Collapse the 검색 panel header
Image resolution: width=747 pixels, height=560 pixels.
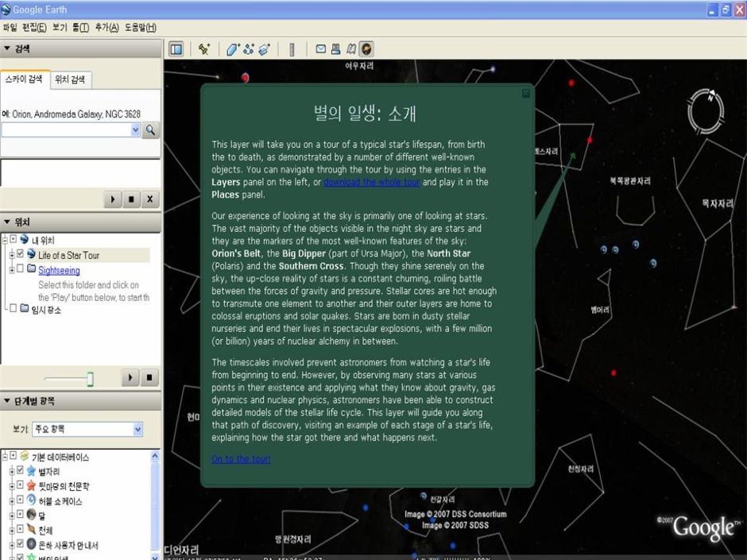[80, 48]
